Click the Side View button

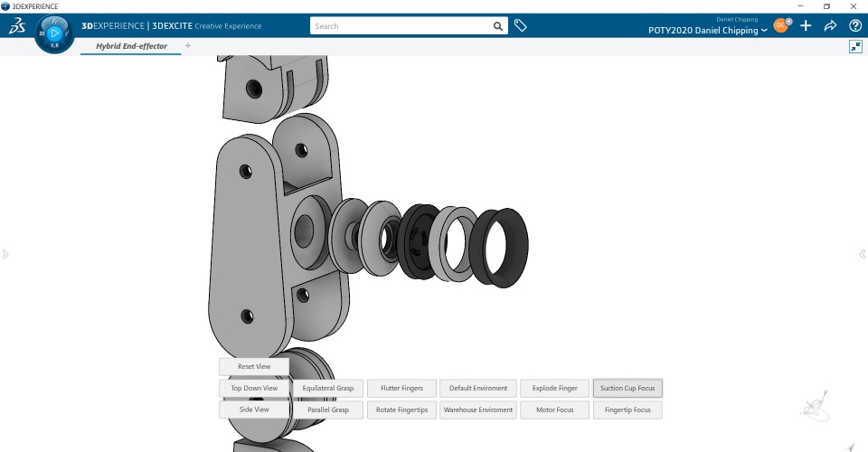click(254, 410)
